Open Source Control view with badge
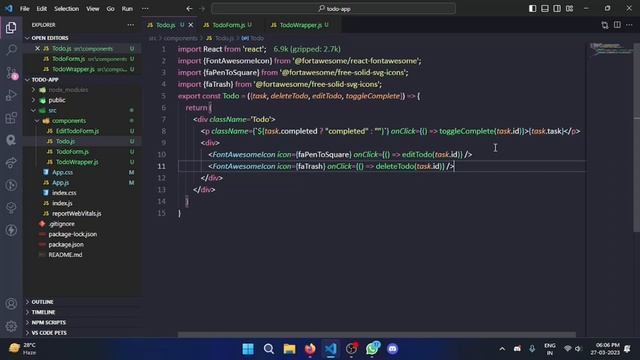640x360 pixels. (x=11, y=72)
